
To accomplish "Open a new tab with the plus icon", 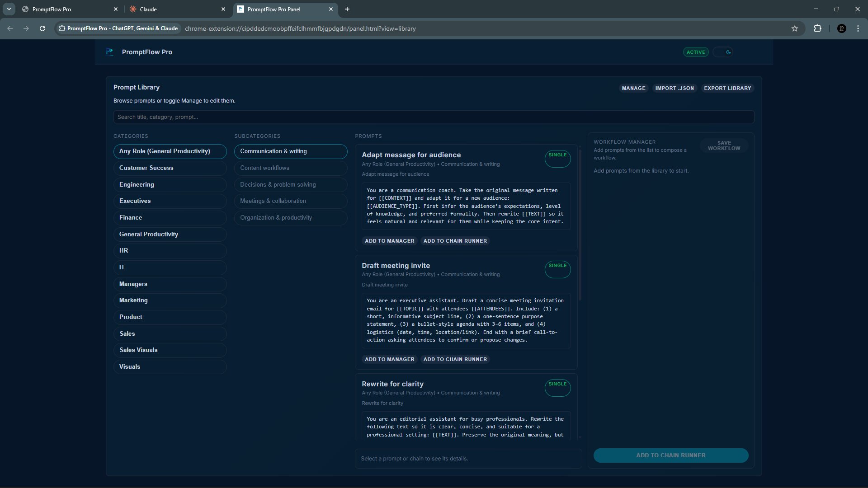I will [x=347, y=9].
